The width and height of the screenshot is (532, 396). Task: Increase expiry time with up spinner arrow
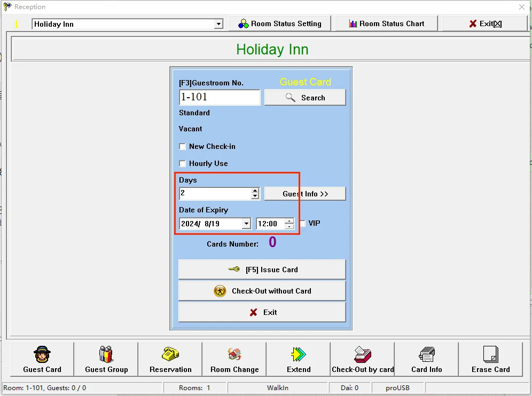(289, 221)
